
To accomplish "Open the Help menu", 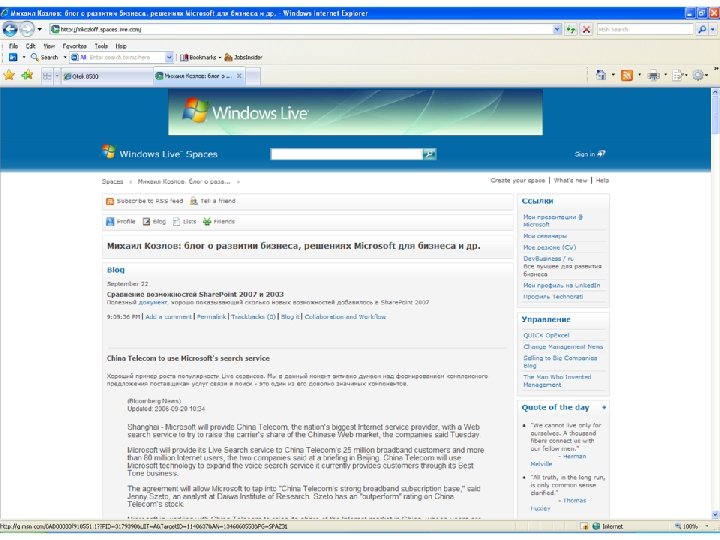I will [121, 46].
